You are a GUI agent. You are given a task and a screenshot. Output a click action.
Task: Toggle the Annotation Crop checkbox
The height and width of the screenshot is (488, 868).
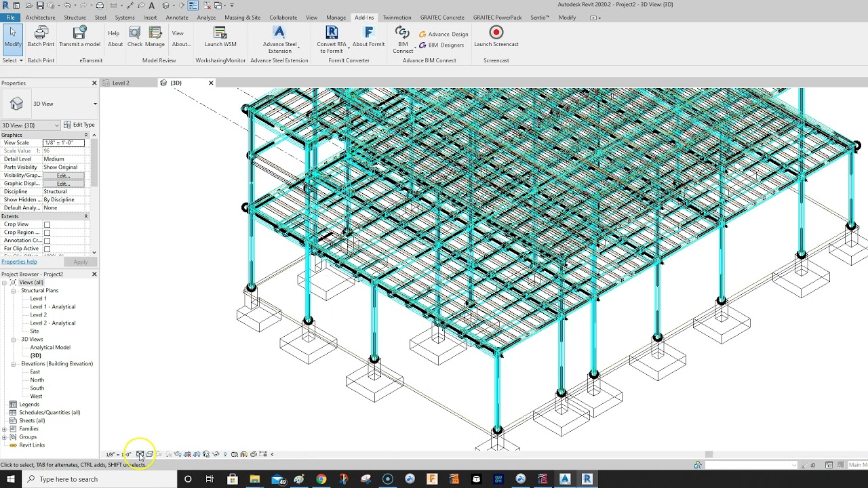tap(47, 241)
